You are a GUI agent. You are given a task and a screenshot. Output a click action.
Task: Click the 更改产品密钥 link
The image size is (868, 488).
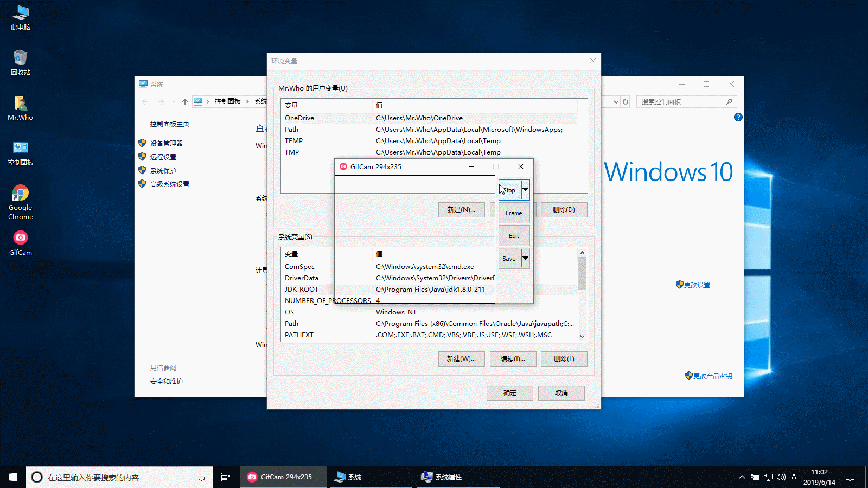tap(713, 376)
